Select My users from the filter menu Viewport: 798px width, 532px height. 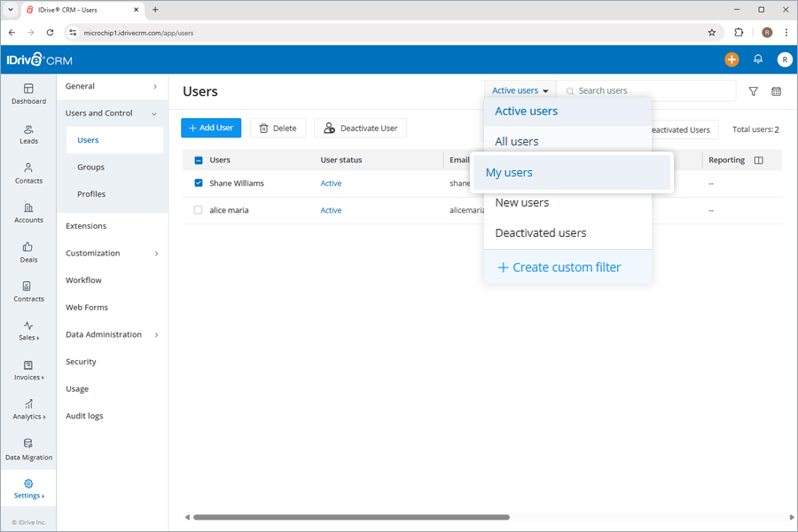(x=510, y=171)
